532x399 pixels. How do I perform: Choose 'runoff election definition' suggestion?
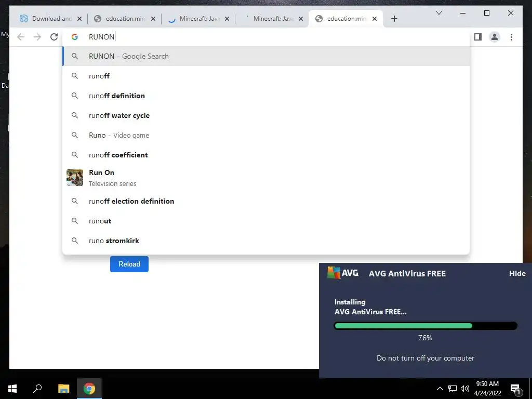tap(267, 201)
